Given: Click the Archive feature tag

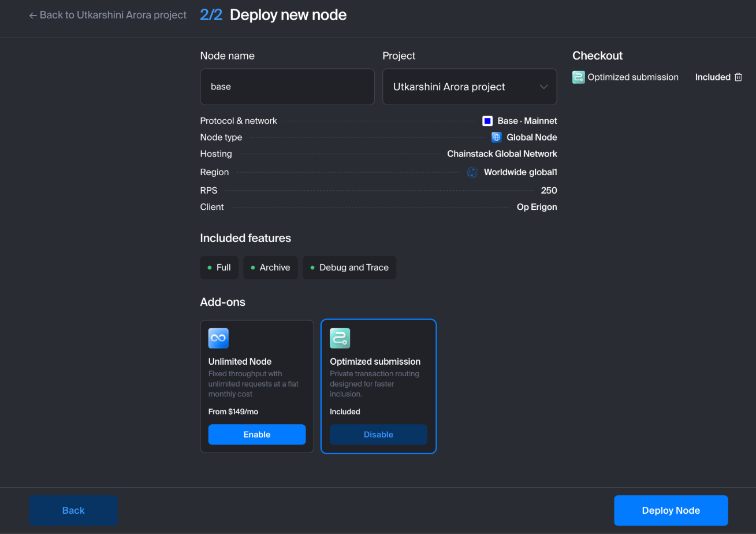Looking at the screenshot, I should 270,268.
